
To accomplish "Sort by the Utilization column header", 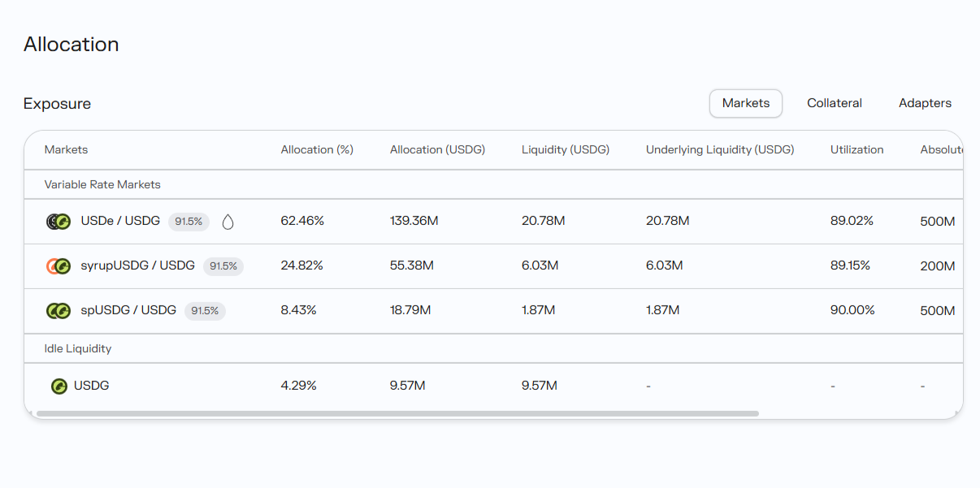I will 856,149.
